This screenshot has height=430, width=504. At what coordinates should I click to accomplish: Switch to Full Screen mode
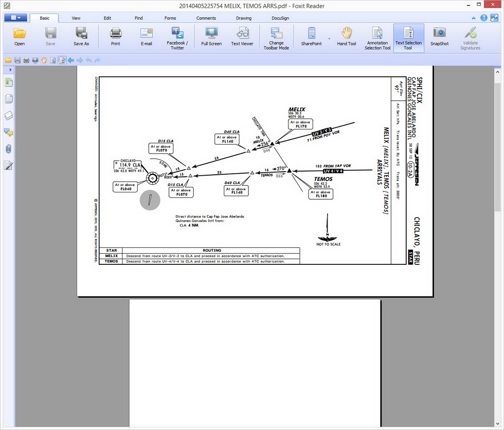[x=211, y=37]
